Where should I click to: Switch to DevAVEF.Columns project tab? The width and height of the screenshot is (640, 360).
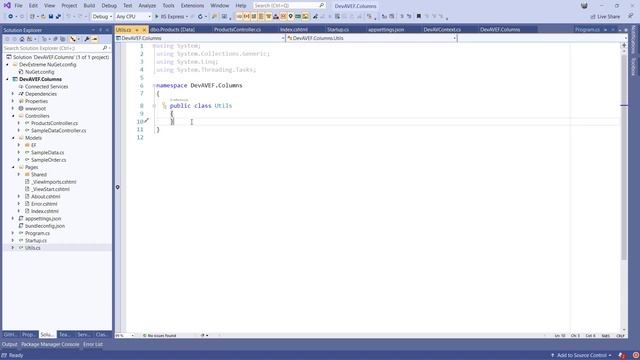point(500,30)
